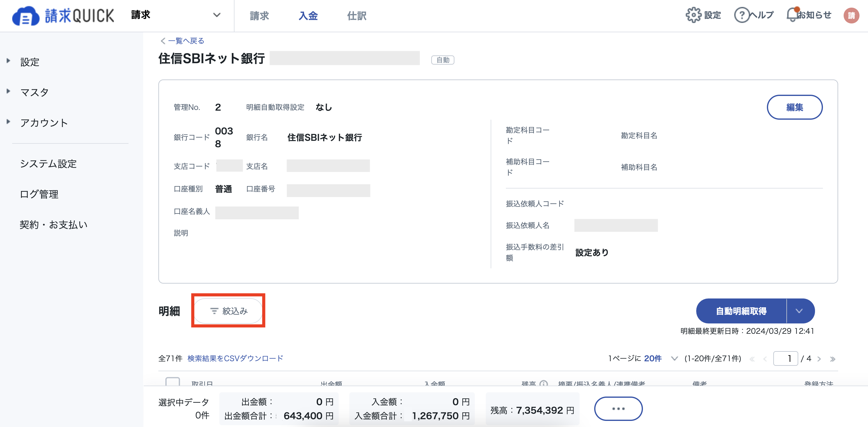Open the 請求 product switcher dropdown
Screen dimensions: 868x427
[x=176, y=15]
